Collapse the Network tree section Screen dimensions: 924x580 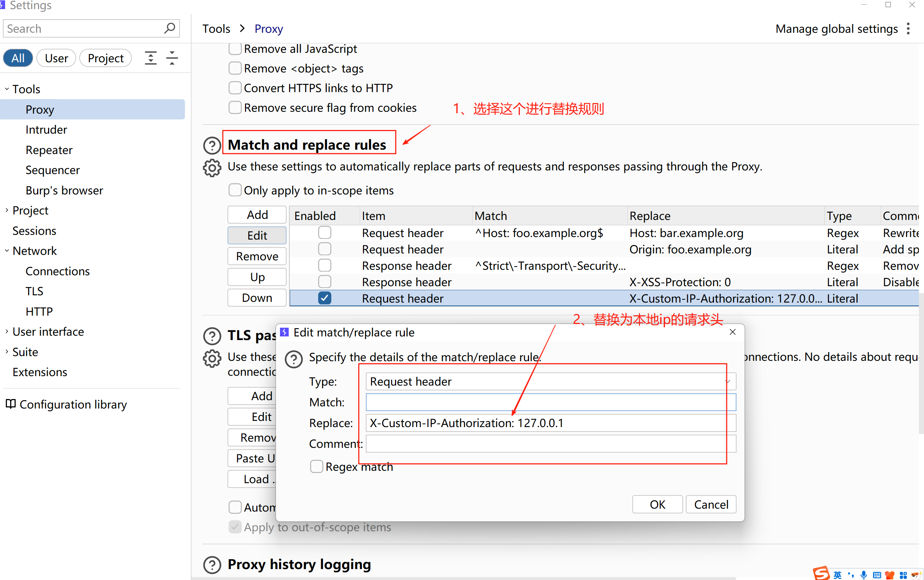(x=7, y=250)
